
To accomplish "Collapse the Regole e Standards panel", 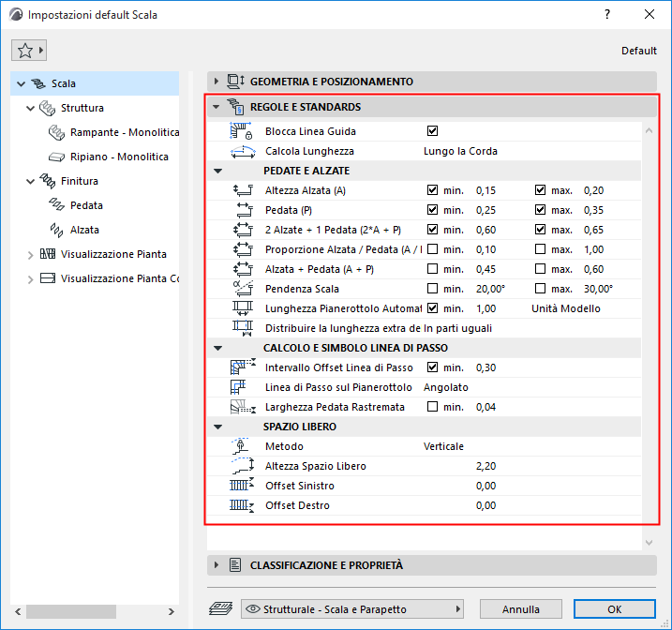I will coord(217,107).
